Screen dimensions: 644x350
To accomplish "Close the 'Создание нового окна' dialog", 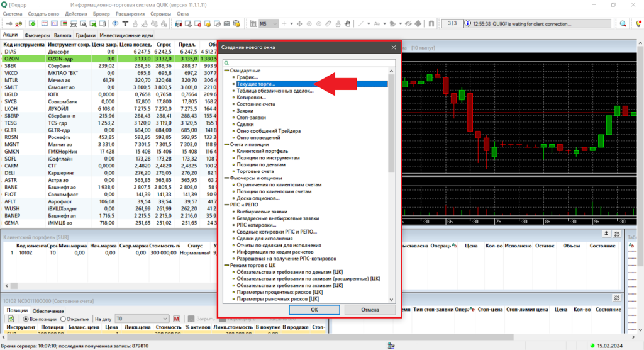I will pos(394,47).
